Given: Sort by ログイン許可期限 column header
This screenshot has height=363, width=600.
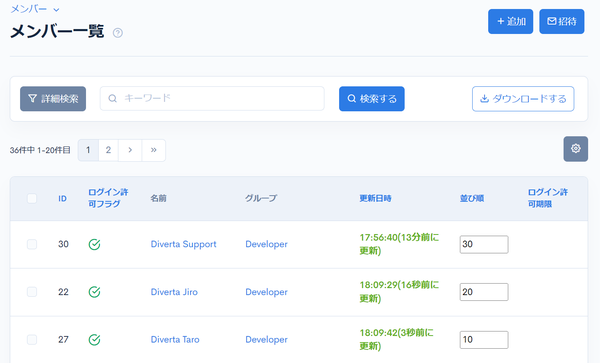Looking at the screenshot, I should pos(548,198).
